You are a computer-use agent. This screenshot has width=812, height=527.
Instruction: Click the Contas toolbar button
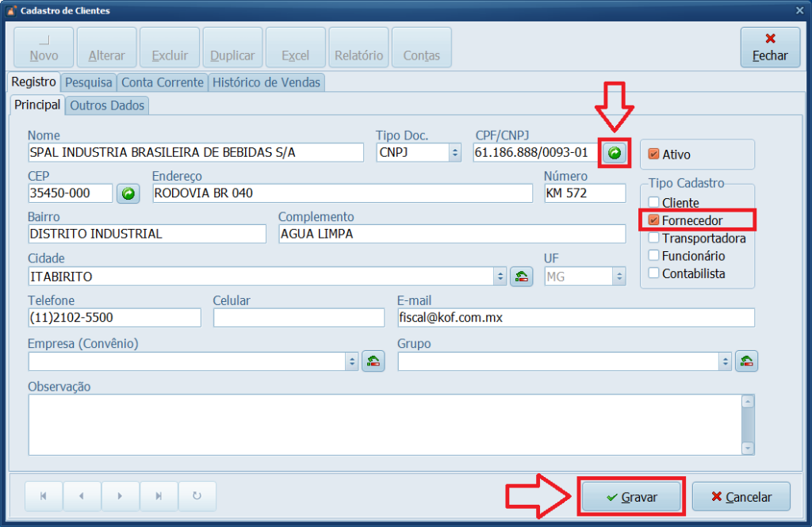(x=422, y=48)
